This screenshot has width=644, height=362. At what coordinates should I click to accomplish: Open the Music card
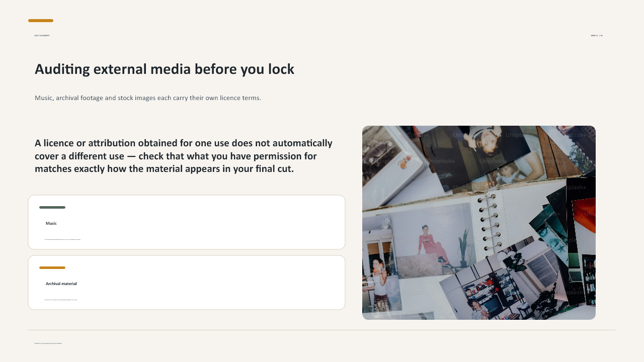187,222
